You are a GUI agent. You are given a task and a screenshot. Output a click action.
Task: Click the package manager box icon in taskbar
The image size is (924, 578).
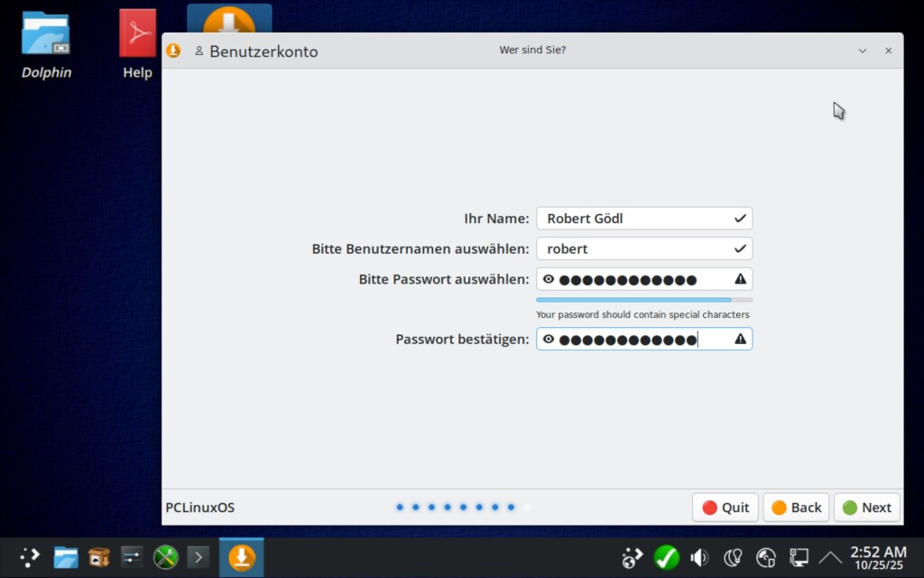(x=98, y=557)
